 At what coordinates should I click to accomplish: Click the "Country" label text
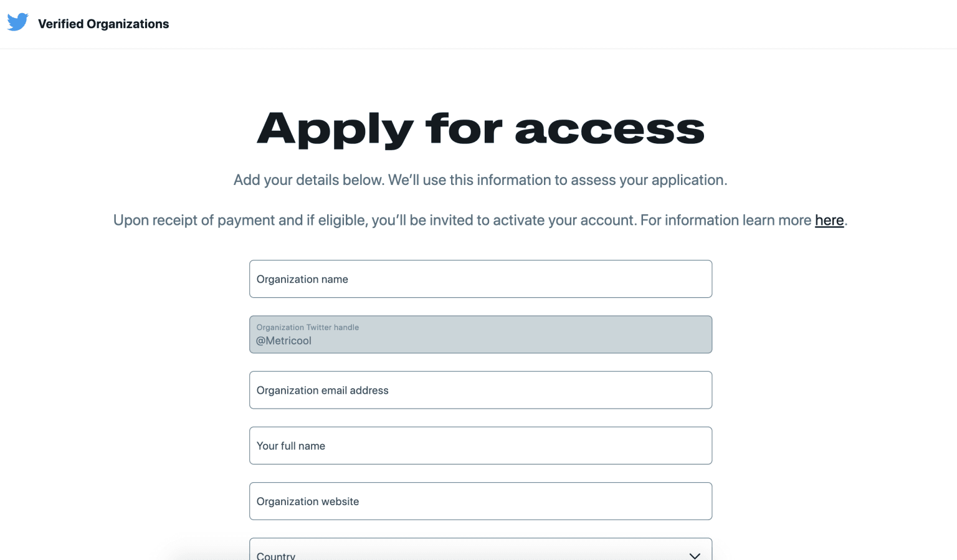[x=276, y=555]
